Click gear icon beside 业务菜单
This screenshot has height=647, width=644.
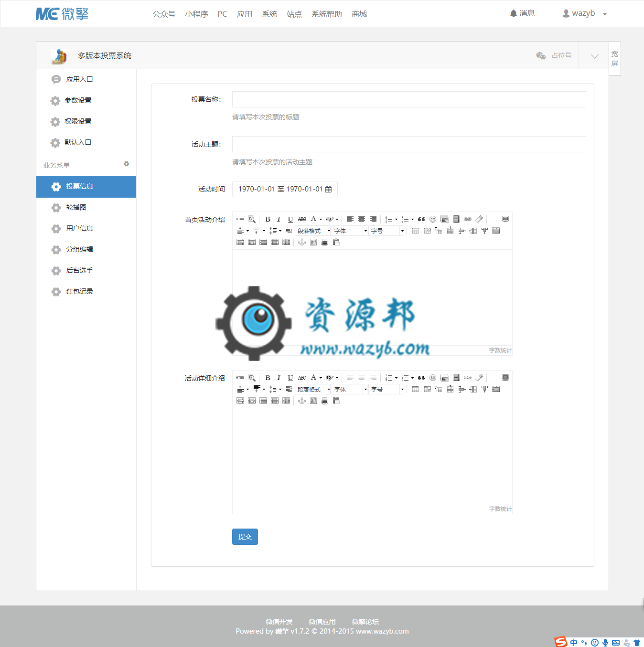click(126, 164)
